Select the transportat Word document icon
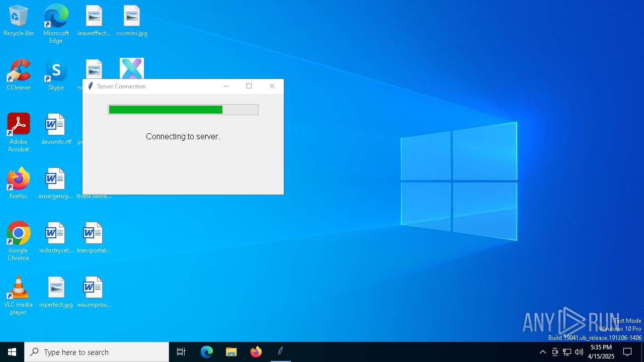 click(94, 238)
